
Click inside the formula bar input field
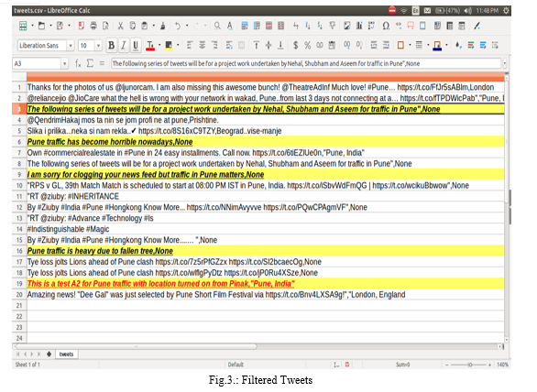pyautogui.click(x=306, y=64)
